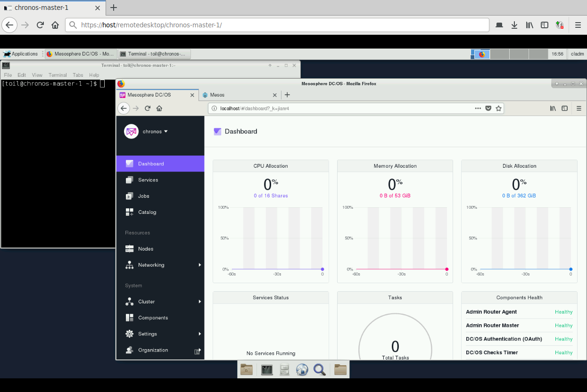Screen dimensions: 587x392
Task: Click the DC/OS Authentication (OAuth) component
Action: pyautogui.click(x=519, y=339)
